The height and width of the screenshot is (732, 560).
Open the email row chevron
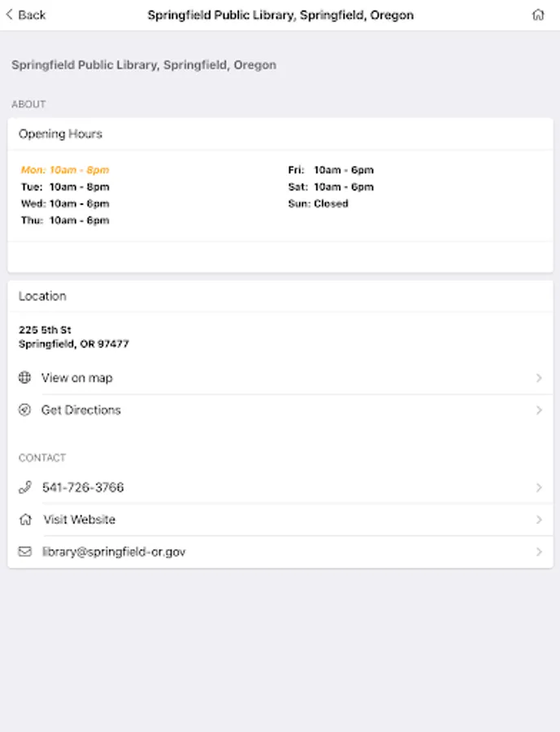coord(539,552)
